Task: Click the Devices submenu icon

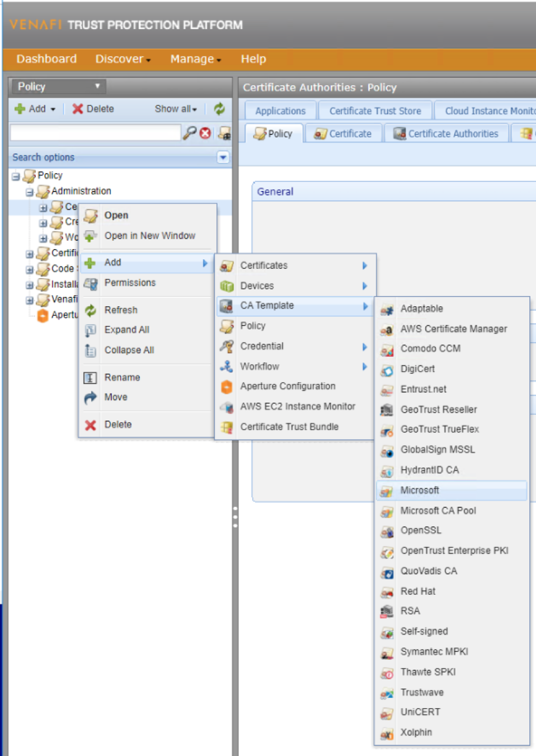Action: 227,286
